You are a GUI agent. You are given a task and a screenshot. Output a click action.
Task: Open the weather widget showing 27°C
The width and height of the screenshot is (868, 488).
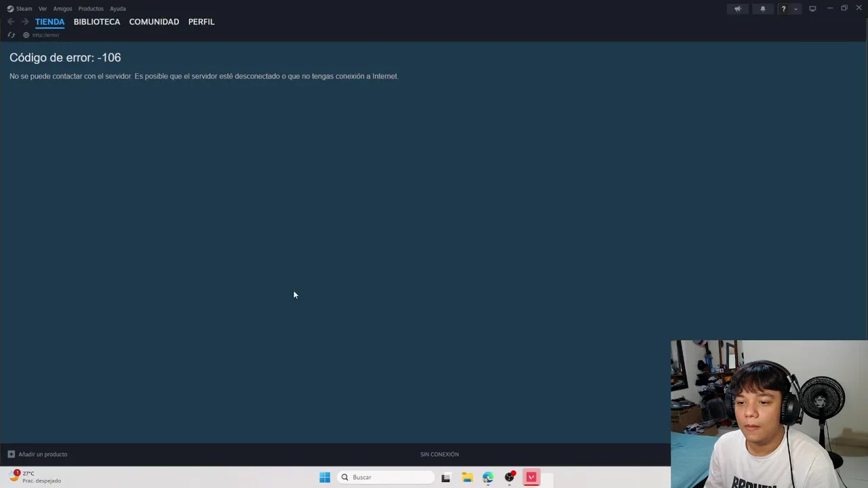(36, 477)
